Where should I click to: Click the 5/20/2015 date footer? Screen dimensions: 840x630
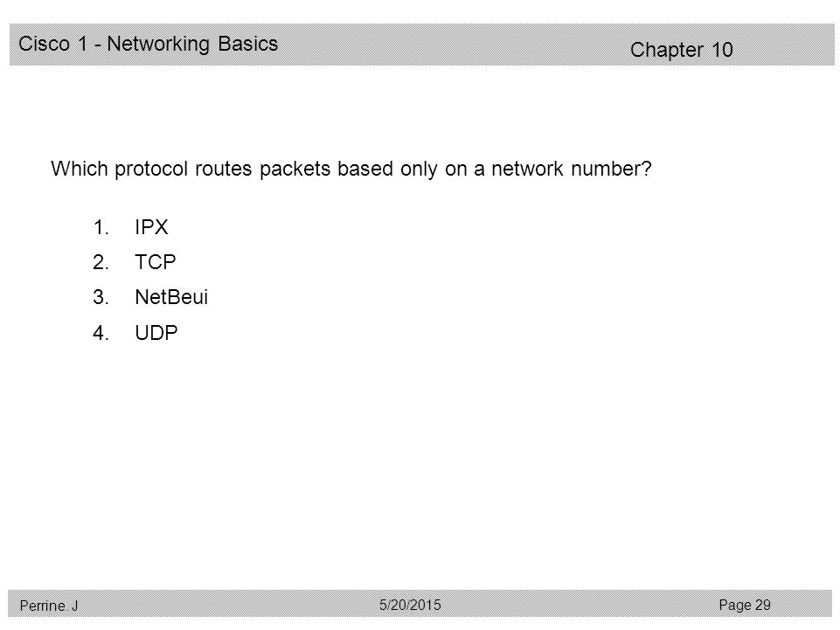point(410,605)
